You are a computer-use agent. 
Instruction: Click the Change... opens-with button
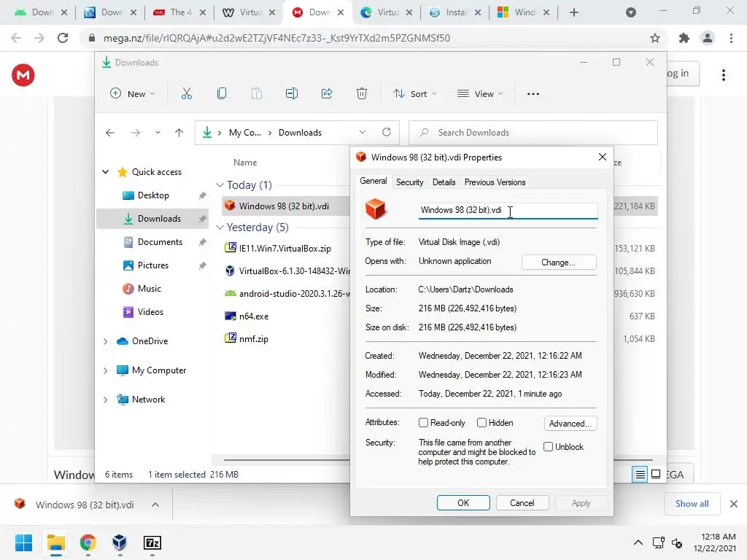[558, 262]
